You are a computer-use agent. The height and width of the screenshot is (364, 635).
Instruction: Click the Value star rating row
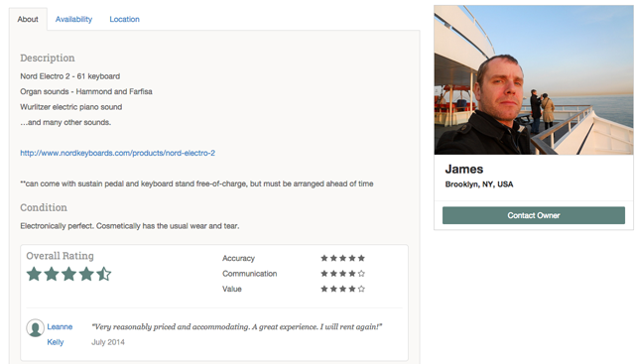[342, 289]
